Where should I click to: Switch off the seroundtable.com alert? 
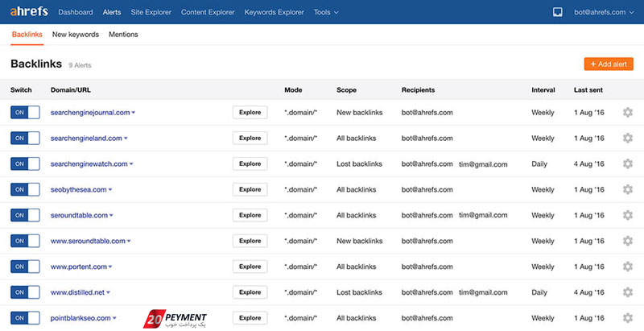tap(25, 215)
